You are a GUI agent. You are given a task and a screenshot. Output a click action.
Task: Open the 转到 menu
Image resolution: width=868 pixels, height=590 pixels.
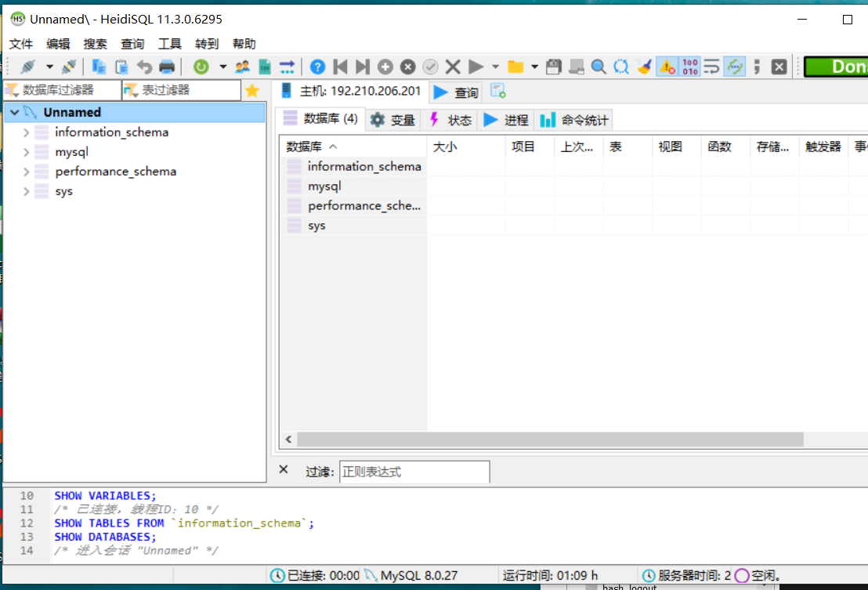[207, 44]
